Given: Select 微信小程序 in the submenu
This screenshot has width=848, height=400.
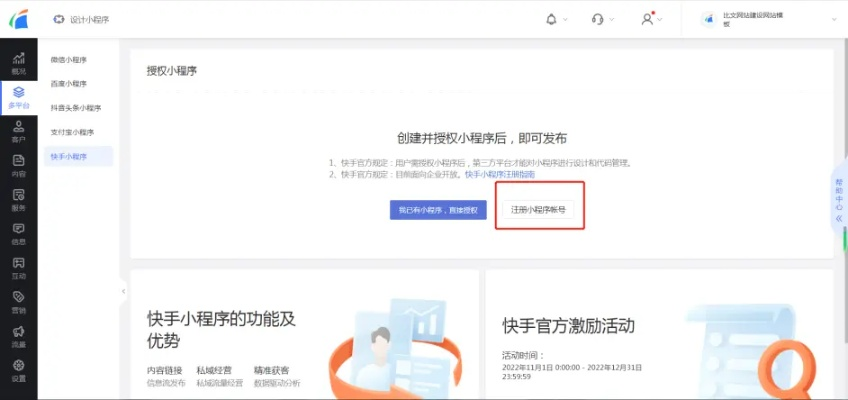Looking at the screenshot, I should pyautogui.click(x=69, y=60).
